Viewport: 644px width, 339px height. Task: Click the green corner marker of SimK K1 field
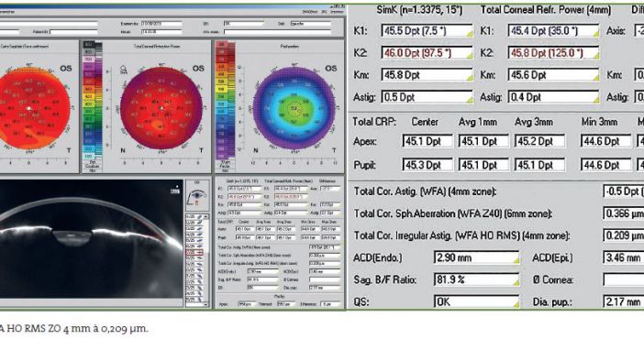[x=470, y=34]
